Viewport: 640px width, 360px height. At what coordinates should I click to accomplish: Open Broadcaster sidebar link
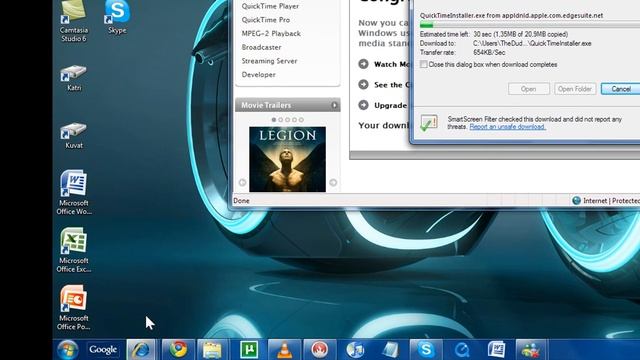(261, 47)
